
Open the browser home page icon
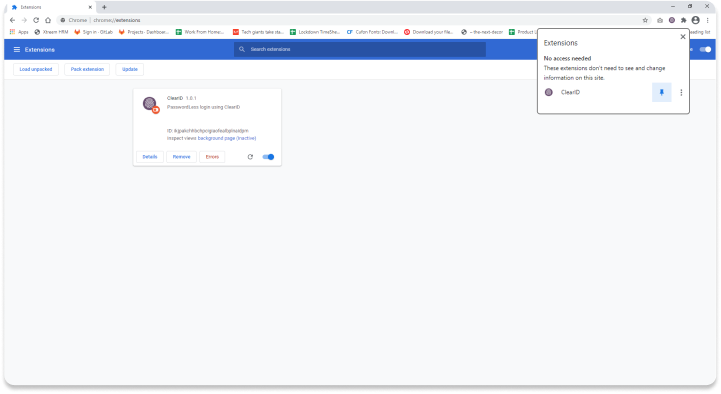[48, 20]
